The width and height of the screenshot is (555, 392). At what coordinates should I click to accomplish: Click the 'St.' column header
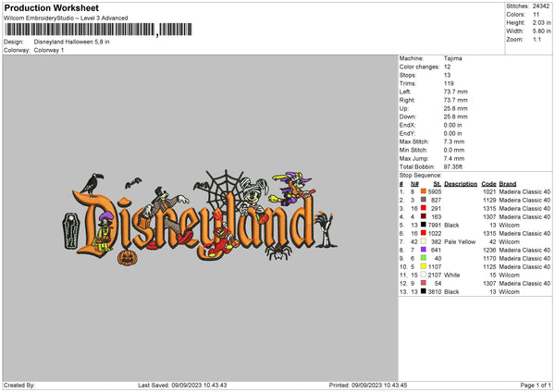tap(438, 184)
